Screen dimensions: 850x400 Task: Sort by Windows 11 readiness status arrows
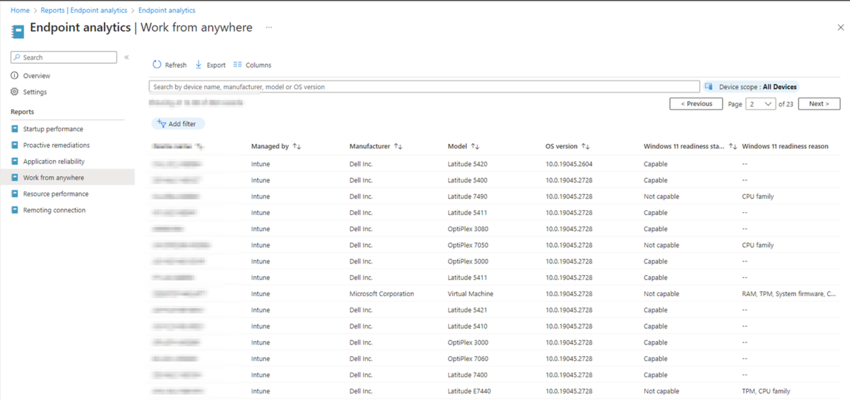[733, 146]
